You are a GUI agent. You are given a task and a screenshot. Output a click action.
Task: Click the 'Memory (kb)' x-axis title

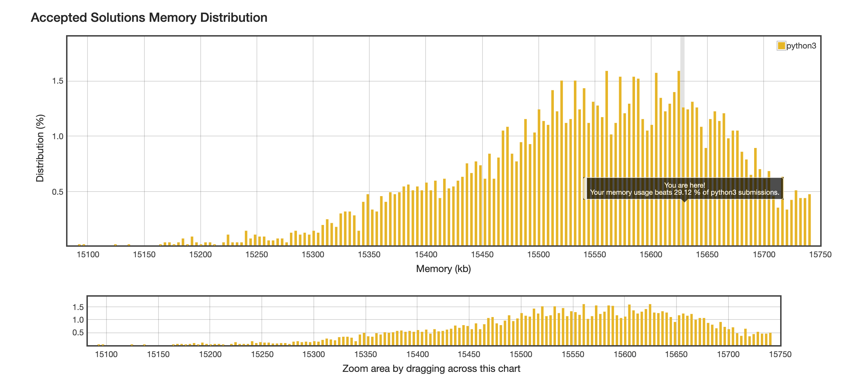443,269
